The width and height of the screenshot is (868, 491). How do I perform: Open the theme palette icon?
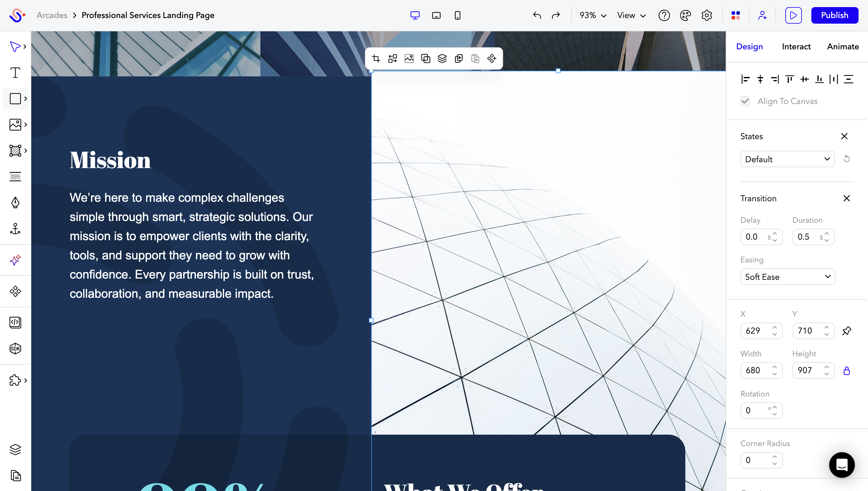(x=685, y=16)
